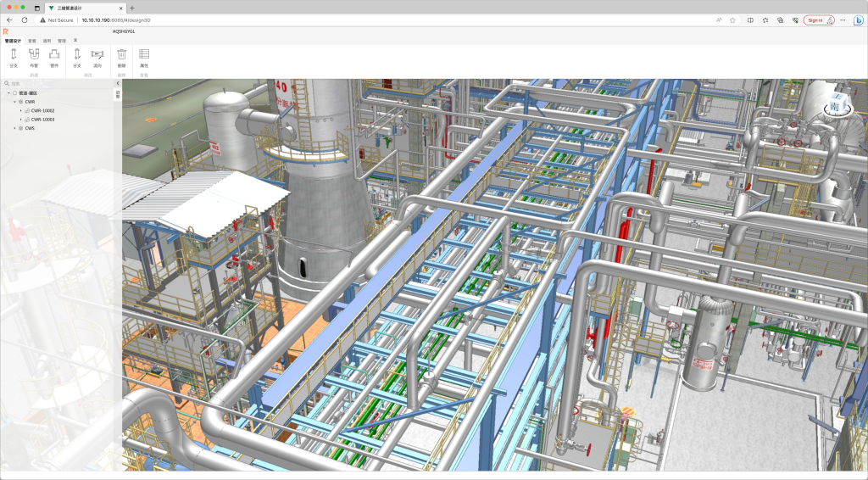Select the 管件 pipe fitting tool

[x=54, y=54]
